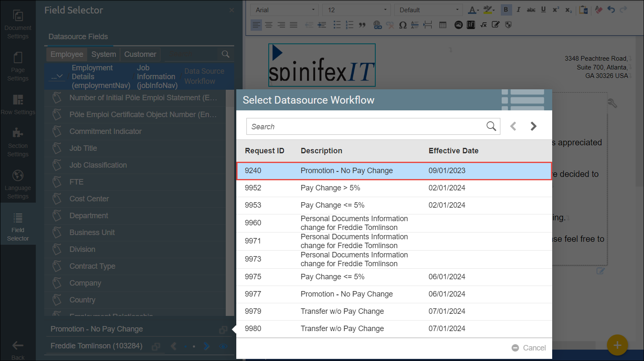Switch to the Customer tab
This screenshot has height=361, width=644.
pyautogui.click(x=140, y=54)
